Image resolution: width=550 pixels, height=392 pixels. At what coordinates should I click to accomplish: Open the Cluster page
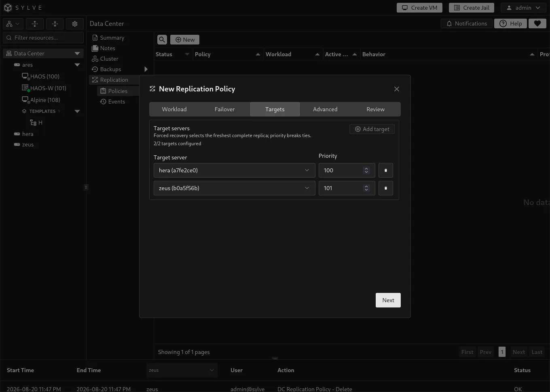pyautogui.click(x=105, y=59)
